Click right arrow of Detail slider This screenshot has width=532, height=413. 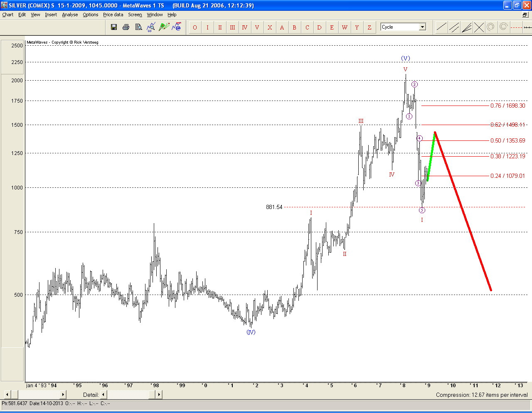point(159,394)
